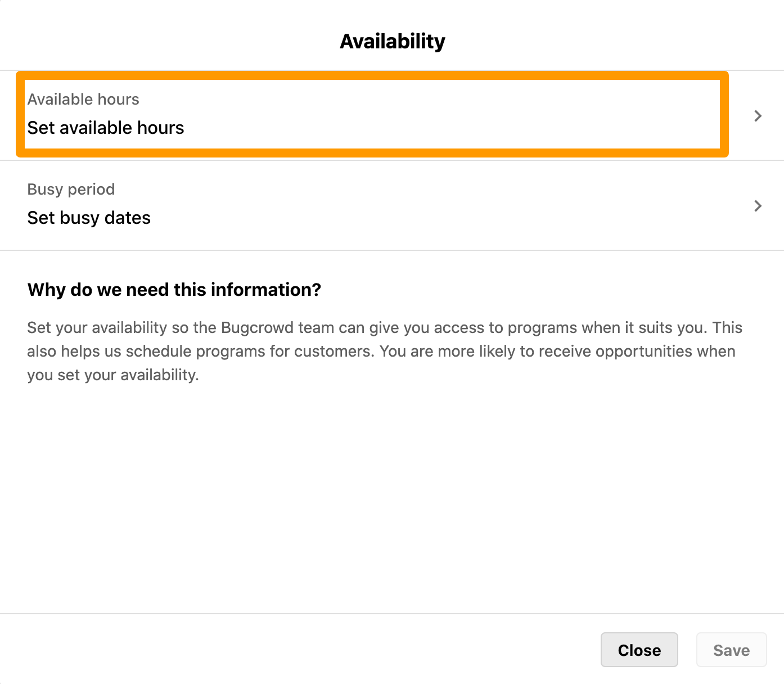Click the right arrow beside Set busy dates
The width and height of the screenshot is (784, 684).
point(758,205)
